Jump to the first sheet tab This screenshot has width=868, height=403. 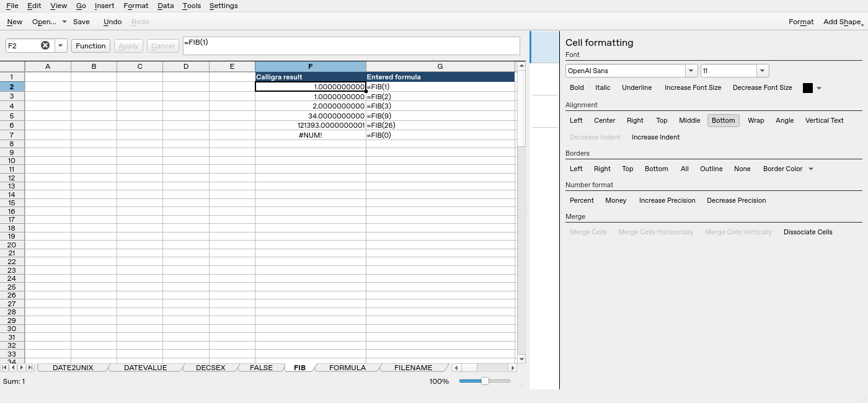click(5, 368)
